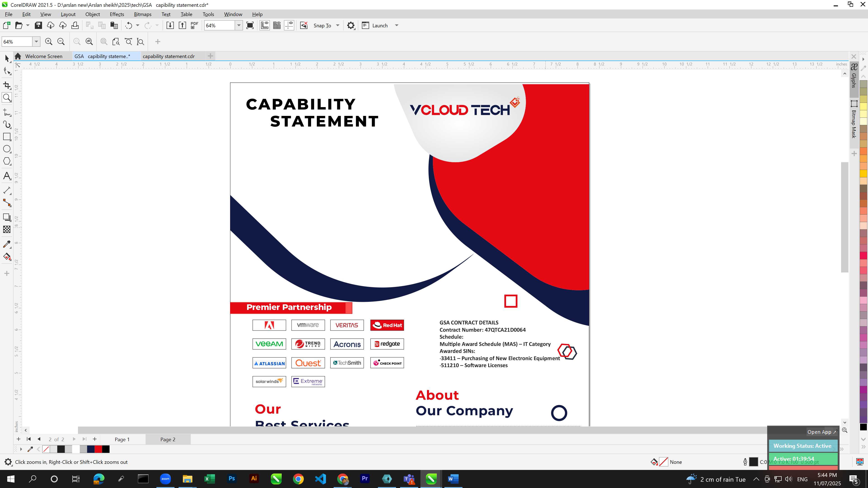The image size is (868, 488).
Task: Switch to Page 1 tab
Action: click(x=122, y=439)
